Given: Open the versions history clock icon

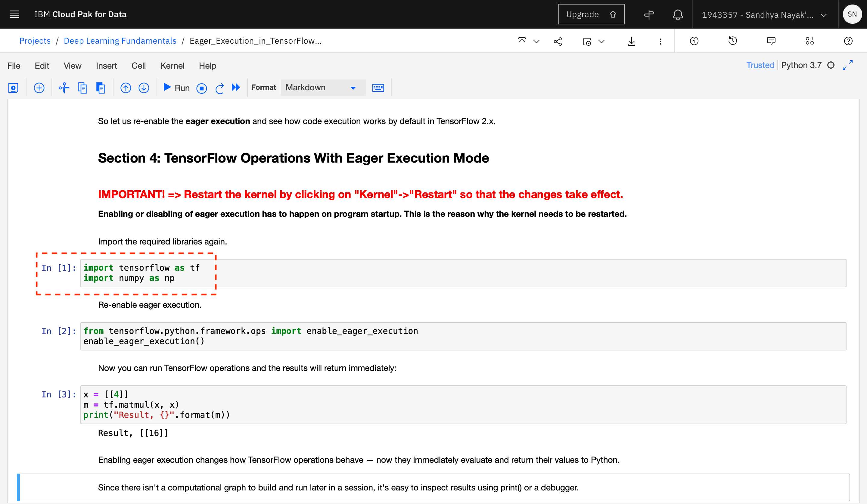Looking at the screenshot, I should (x=732, y=41).
